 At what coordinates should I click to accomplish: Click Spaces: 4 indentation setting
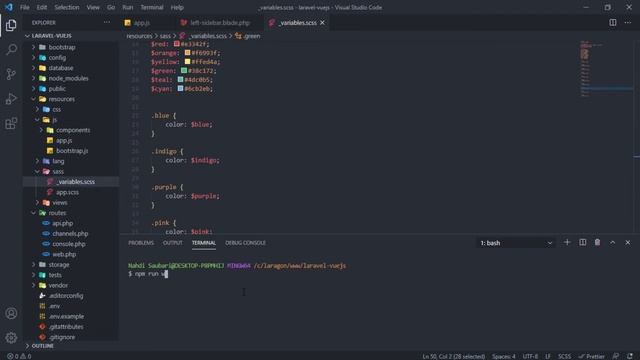(504, 356)
